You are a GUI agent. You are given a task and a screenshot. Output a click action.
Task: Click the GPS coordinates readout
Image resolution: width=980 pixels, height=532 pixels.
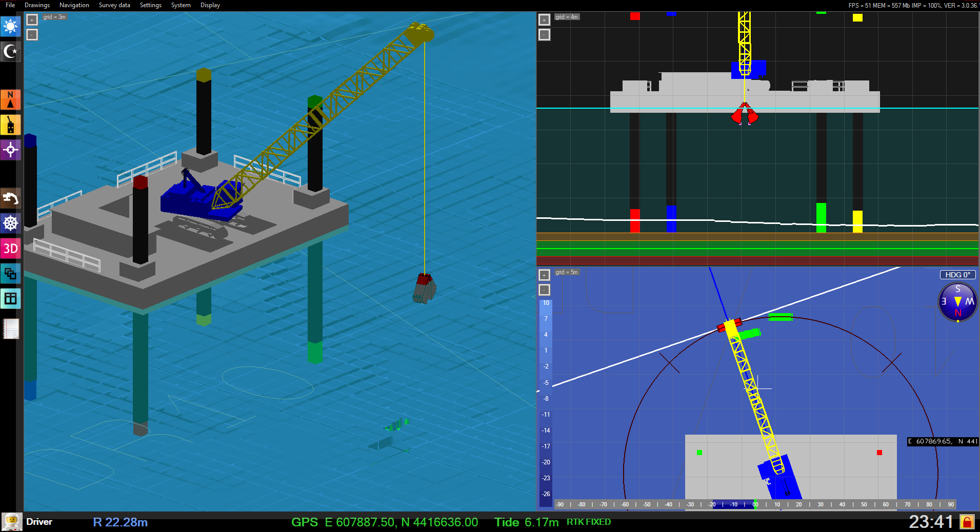385,522
